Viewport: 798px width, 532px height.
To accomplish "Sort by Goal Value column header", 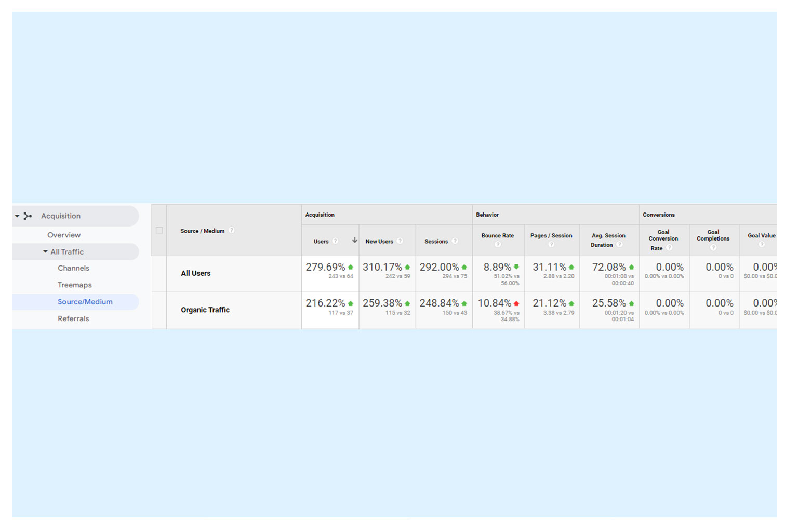I will tap(762, 235).
